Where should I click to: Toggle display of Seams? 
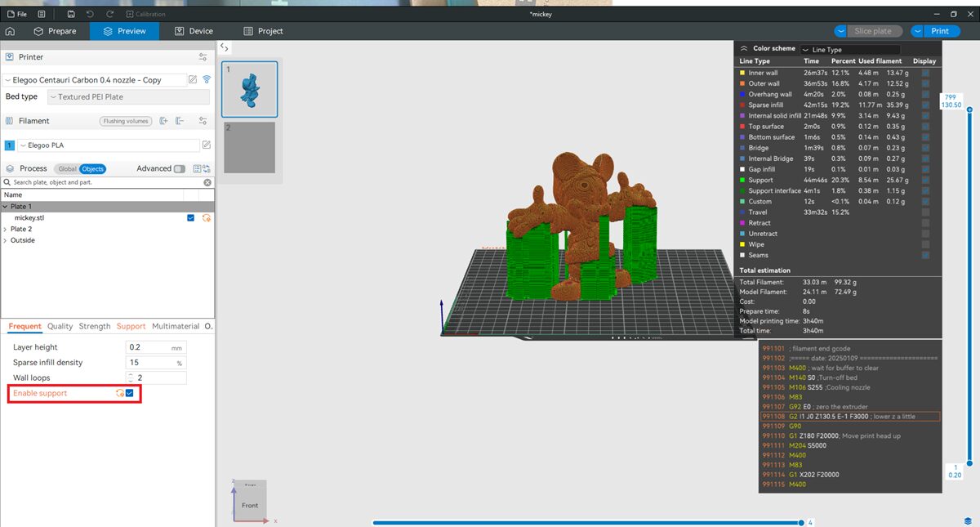point(925,255)
